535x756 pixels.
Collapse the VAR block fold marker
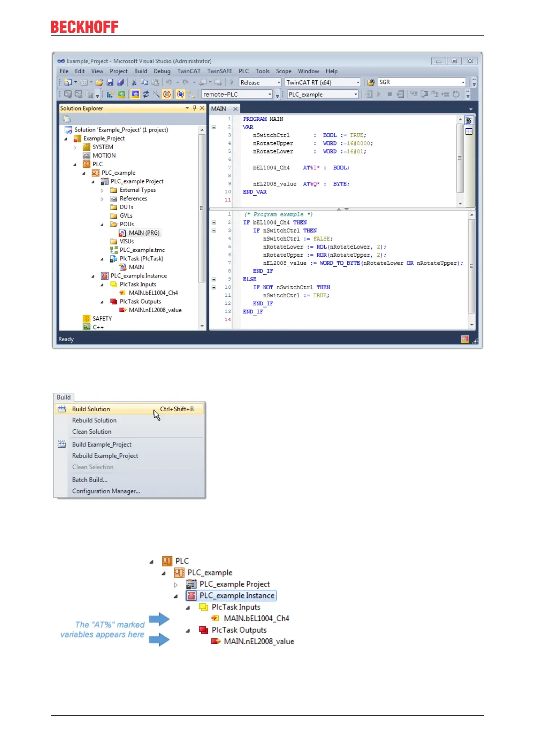click(x=214, y=127)
